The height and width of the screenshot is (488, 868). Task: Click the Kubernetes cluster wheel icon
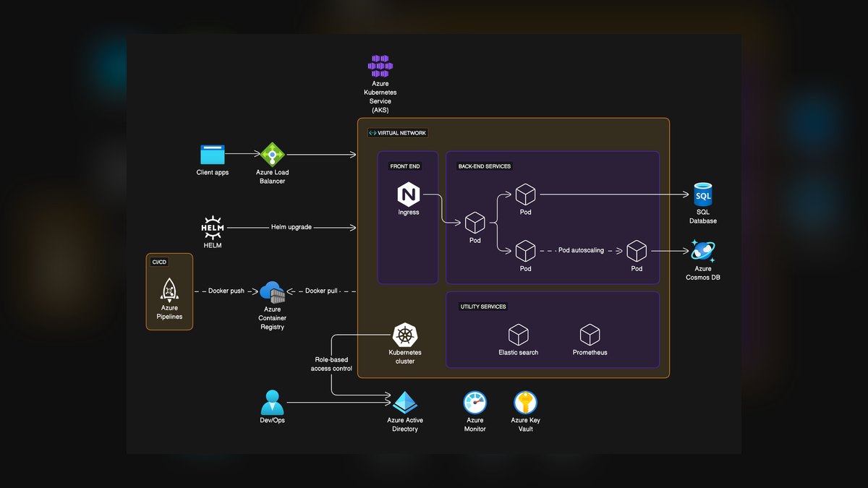click(405, 335)
